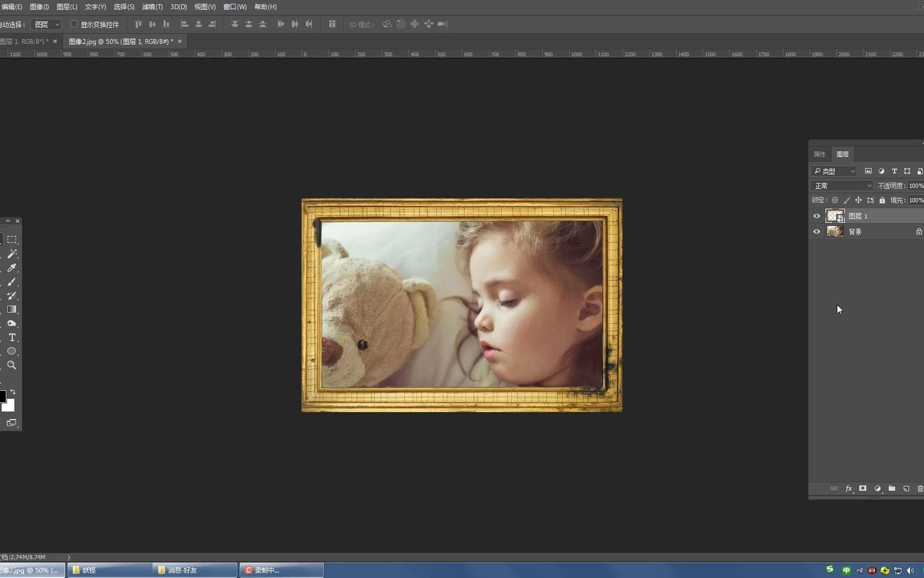
Task: Open the 滤镜(T) menu
Action: coord(152,7)
